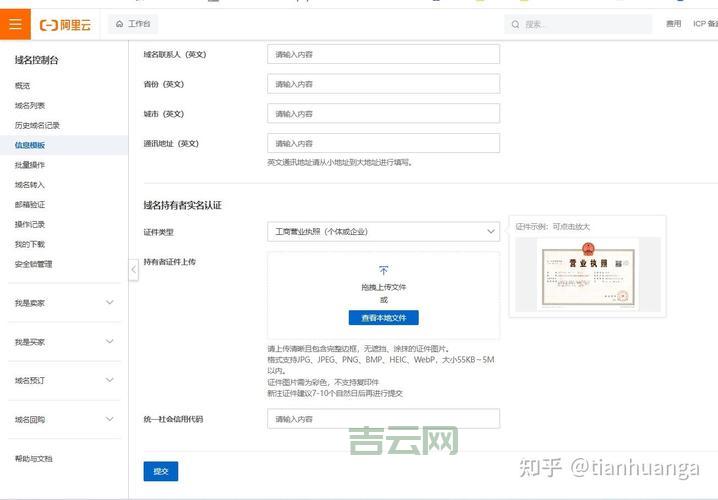Open the 证件类型 dropdown
Viewport: 718px width, 500px height.
click(x=383, y=232)
